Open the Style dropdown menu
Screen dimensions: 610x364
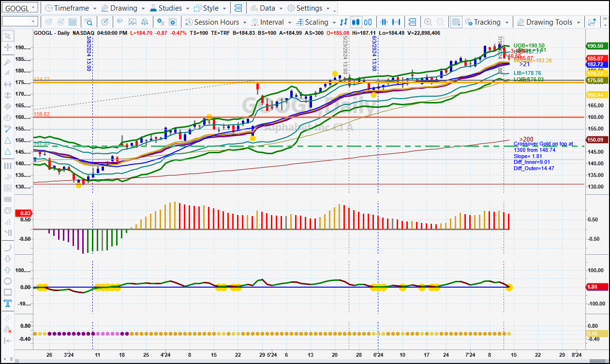click(210, 8)
